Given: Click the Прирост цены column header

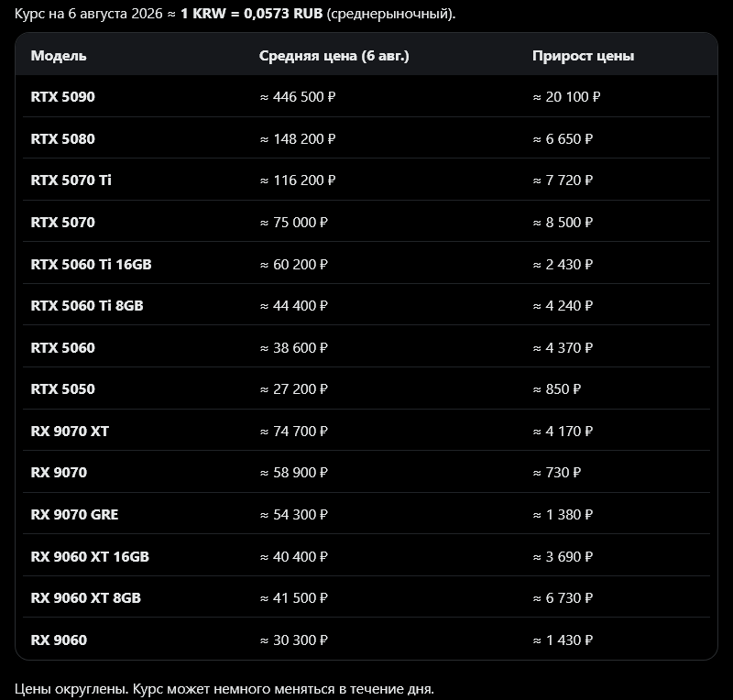Looking at the screenshot, I should point(584,56).
